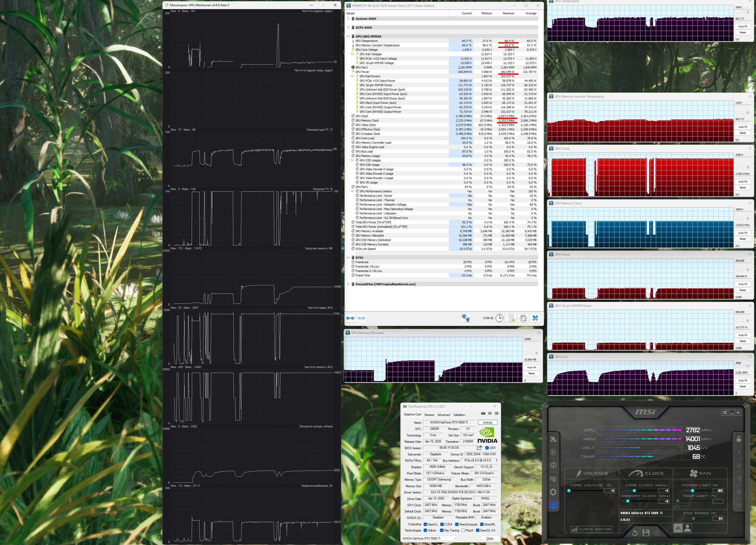The width and height of the screenshot is (756, 545).
Task: Collapse the GPU [#0]: NVIDIA group
Action: (x=348, y=36)
